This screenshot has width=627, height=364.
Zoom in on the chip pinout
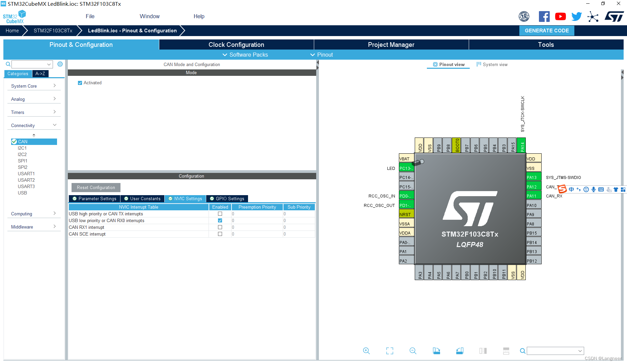coord(366,351)
